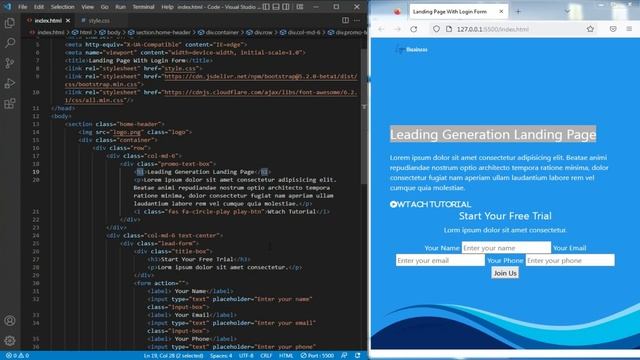Click the div.row breadcrumb
The height and width of the screenshot is (360, 640).
(x=263, y=32)
